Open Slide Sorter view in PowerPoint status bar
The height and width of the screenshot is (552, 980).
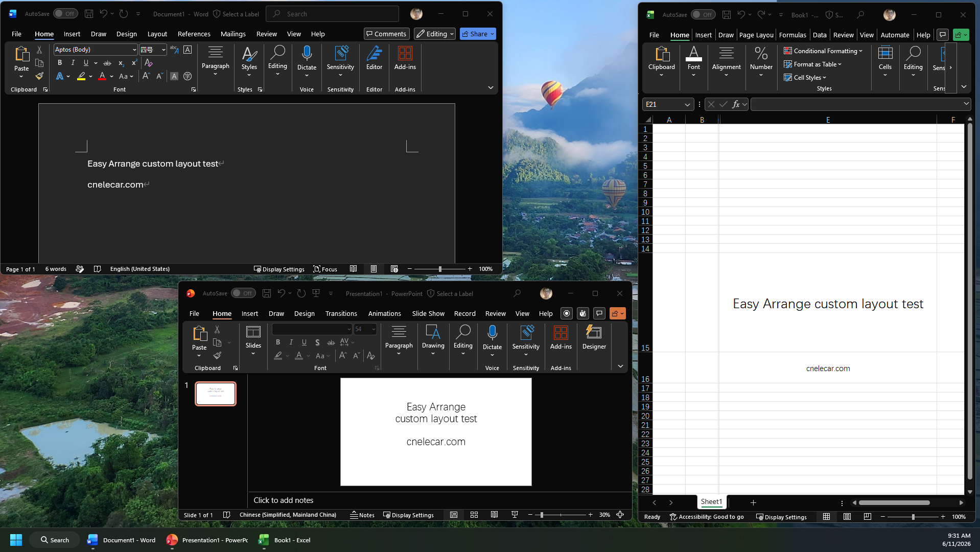(474, 515)
